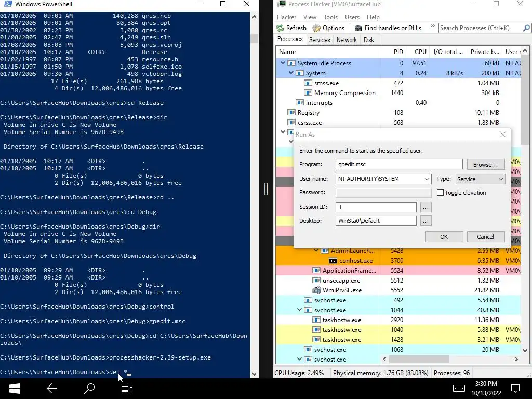Sort processes by the PID column header
532x399 pixels.
pyautogui.click(x=393, y=52)
